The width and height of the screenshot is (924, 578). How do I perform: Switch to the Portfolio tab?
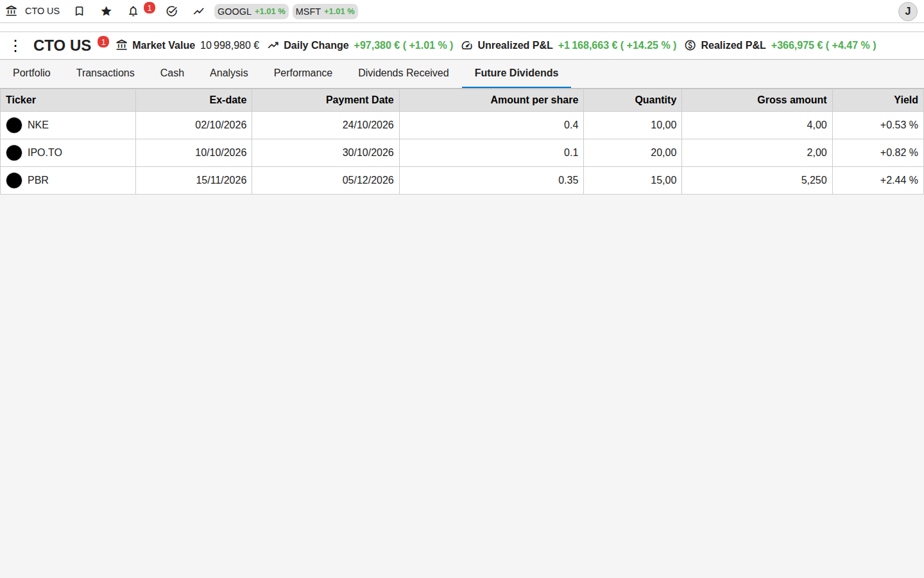pyautogui.click(x=31, y=73)
